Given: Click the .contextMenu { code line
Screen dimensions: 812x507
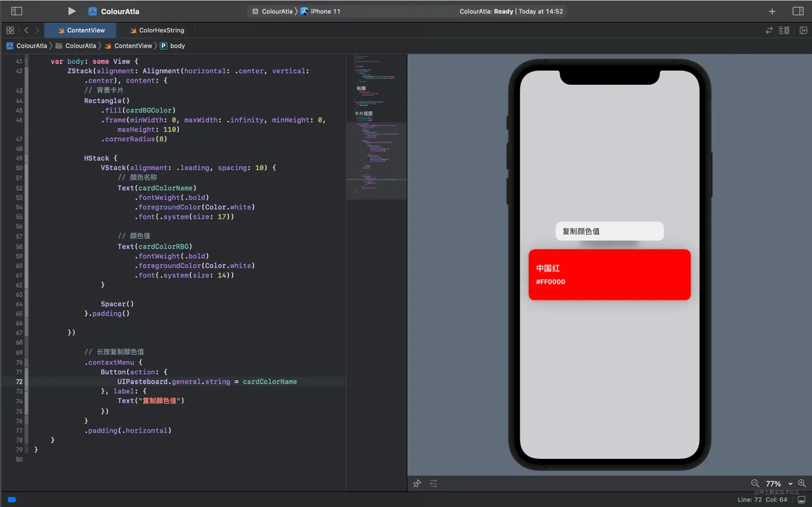Looking at the screenshot, I should click(113, 363).
